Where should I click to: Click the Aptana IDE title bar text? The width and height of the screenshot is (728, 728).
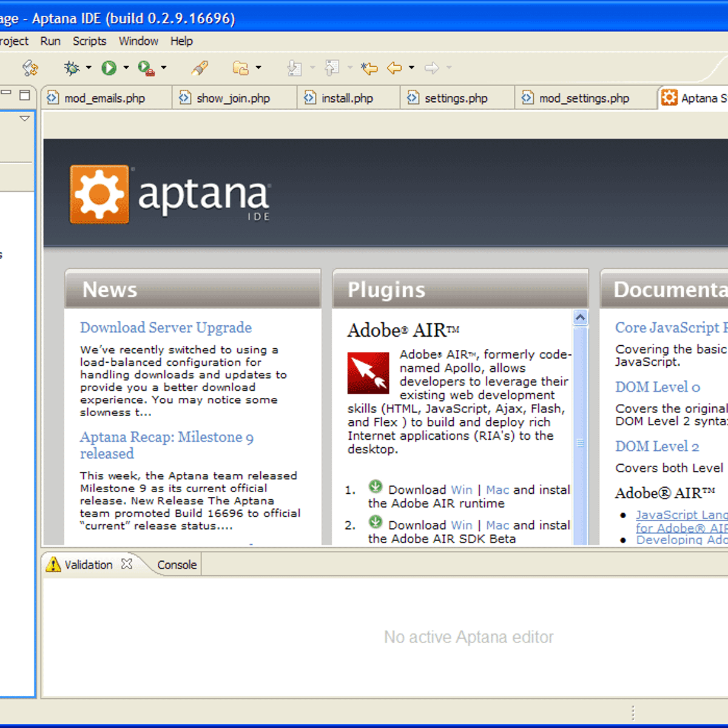click(x=118, y=18)
